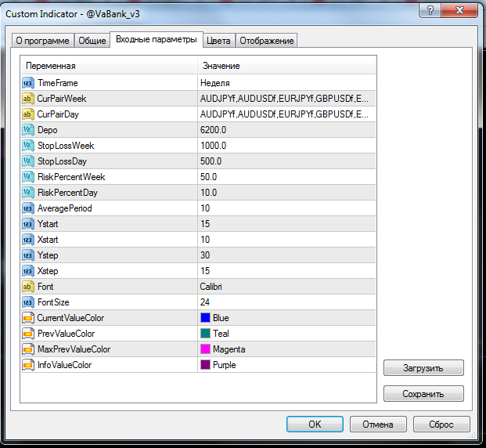
Task: Switch to the Общие tab
Action: pyautogui.click(x=92, y=41)
